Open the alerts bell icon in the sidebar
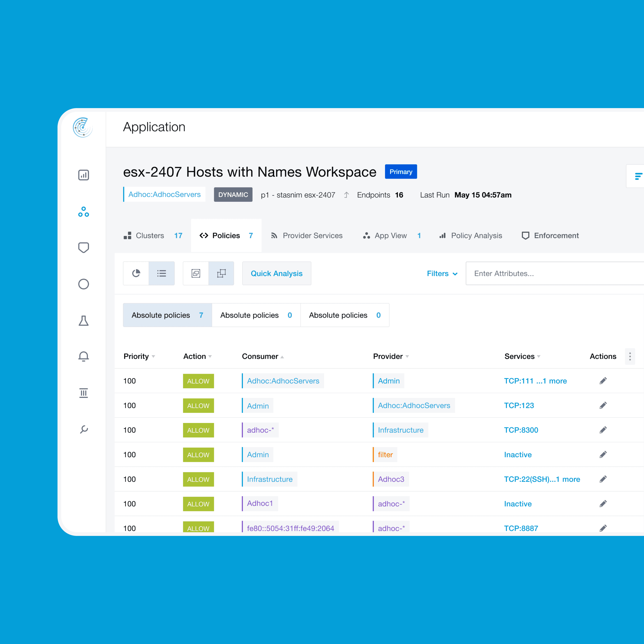Image resolution: width=644 pixels, height=644 pixels. point(83,356)
